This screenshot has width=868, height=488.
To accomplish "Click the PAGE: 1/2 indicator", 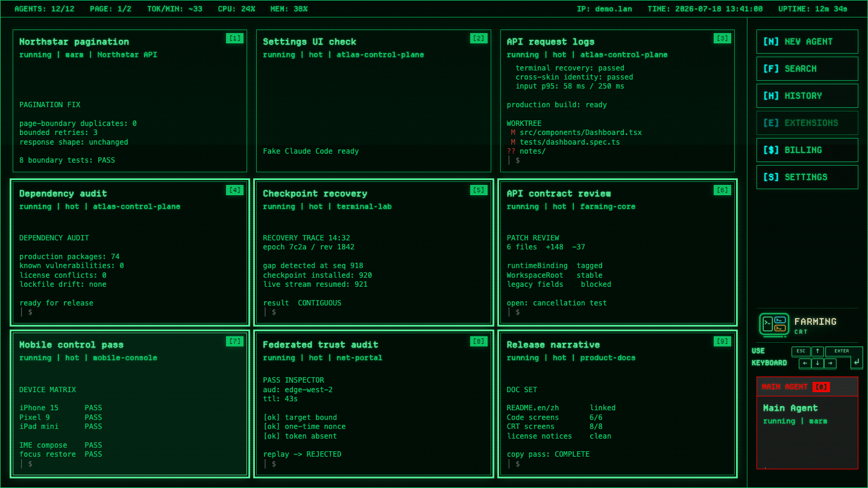I will (110, 9).
